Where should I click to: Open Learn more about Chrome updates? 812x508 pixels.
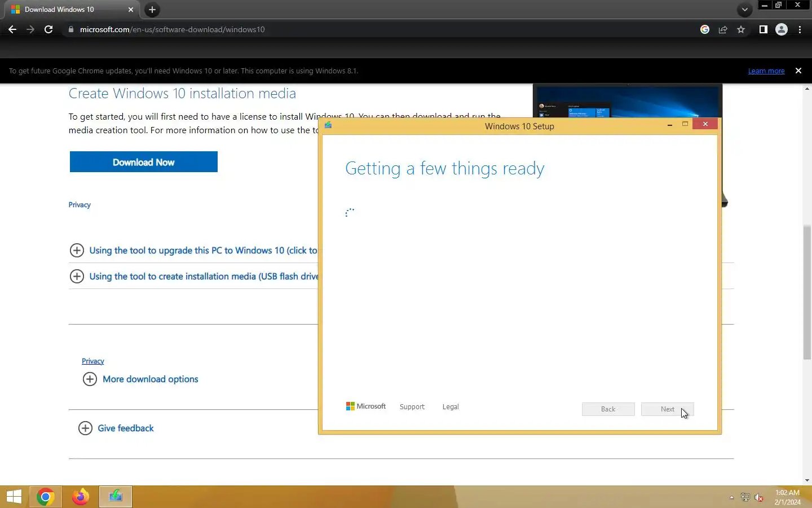click(766, 71)
